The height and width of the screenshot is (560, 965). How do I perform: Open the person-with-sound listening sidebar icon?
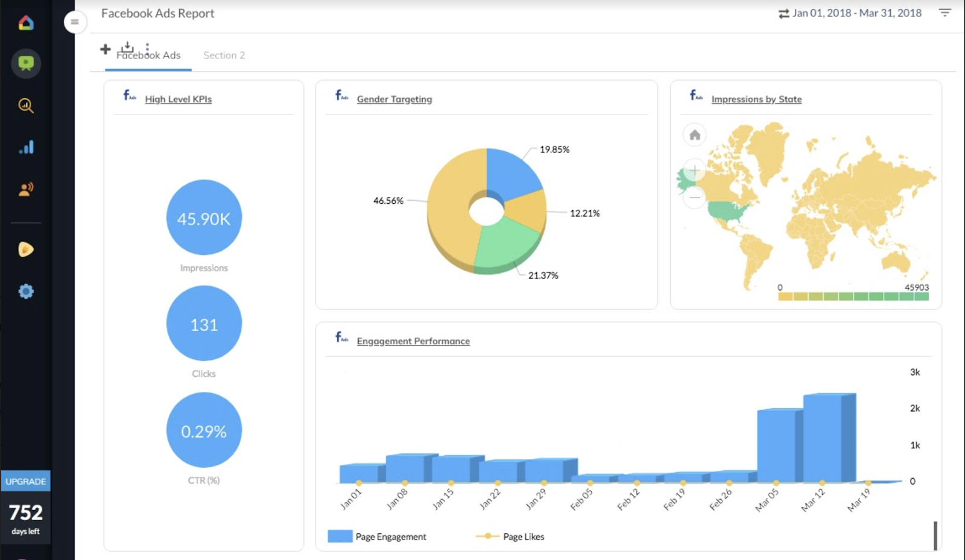pyautogui.click(x=26, y=189)
